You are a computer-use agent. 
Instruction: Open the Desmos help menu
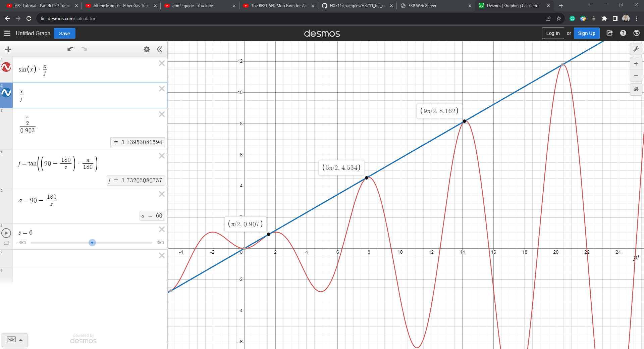623,33
